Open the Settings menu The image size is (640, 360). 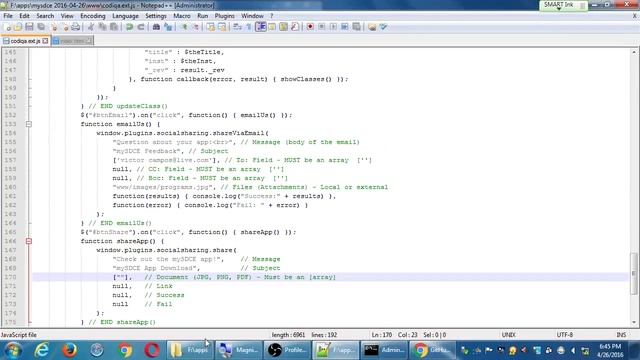156,16
